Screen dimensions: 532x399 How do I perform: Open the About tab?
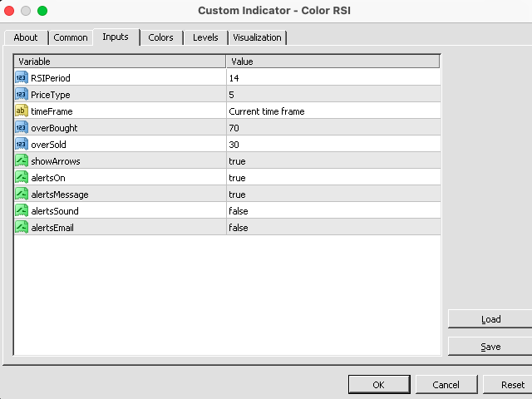pos(26,37)
